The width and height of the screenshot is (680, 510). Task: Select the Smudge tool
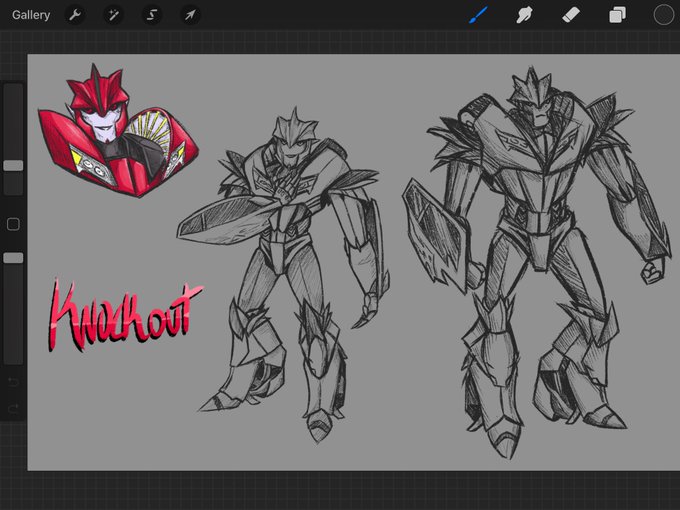(x=524, y=15)
